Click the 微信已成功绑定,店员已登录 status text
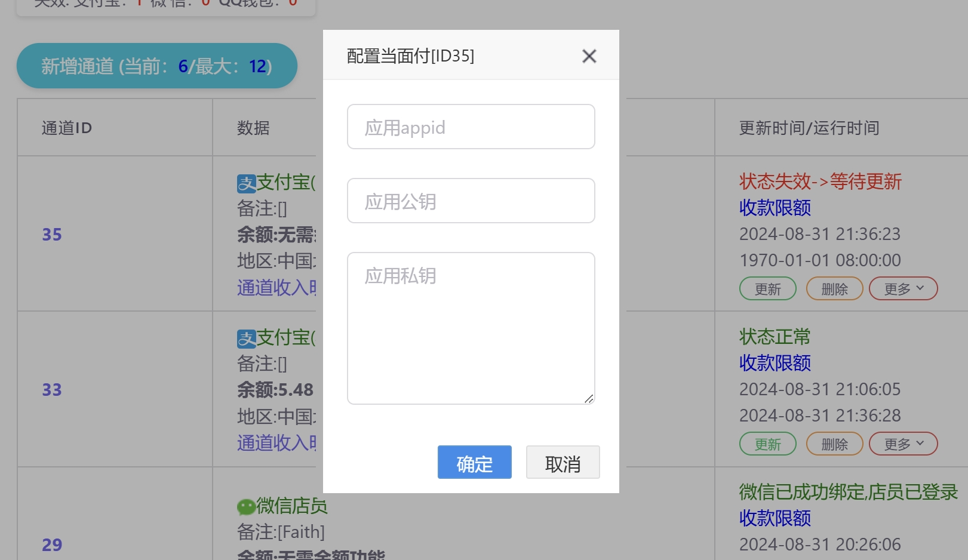 tap(848, 492)
